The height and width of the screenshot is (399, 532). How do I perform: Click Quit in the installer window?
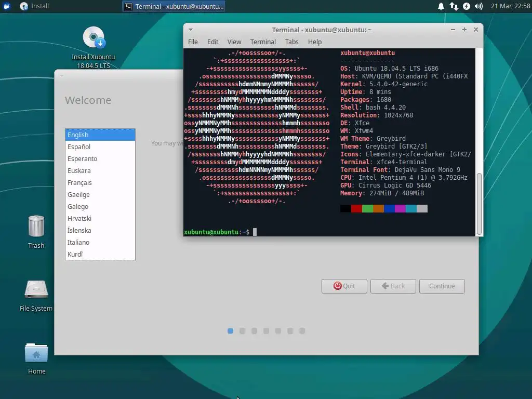coord(344,286)
